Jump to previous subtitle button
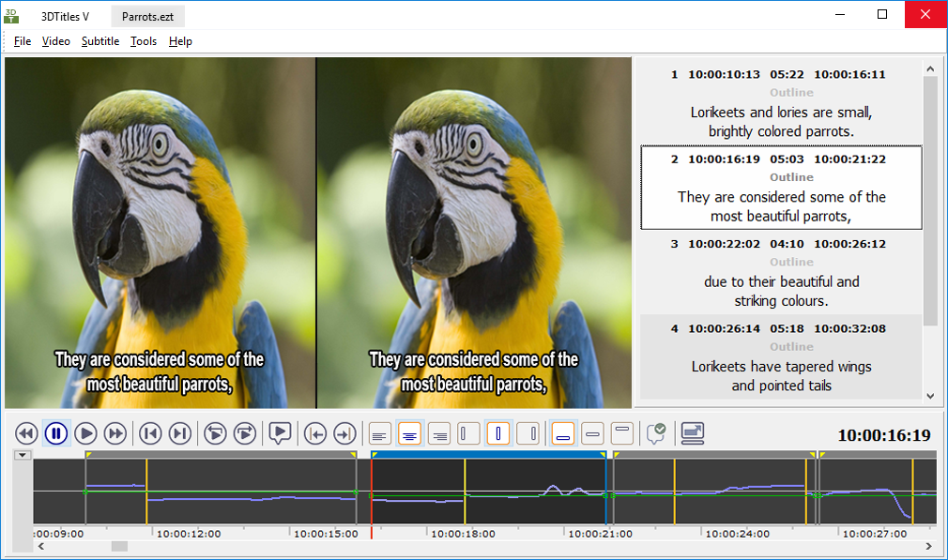948x560 pixels. 150,433
